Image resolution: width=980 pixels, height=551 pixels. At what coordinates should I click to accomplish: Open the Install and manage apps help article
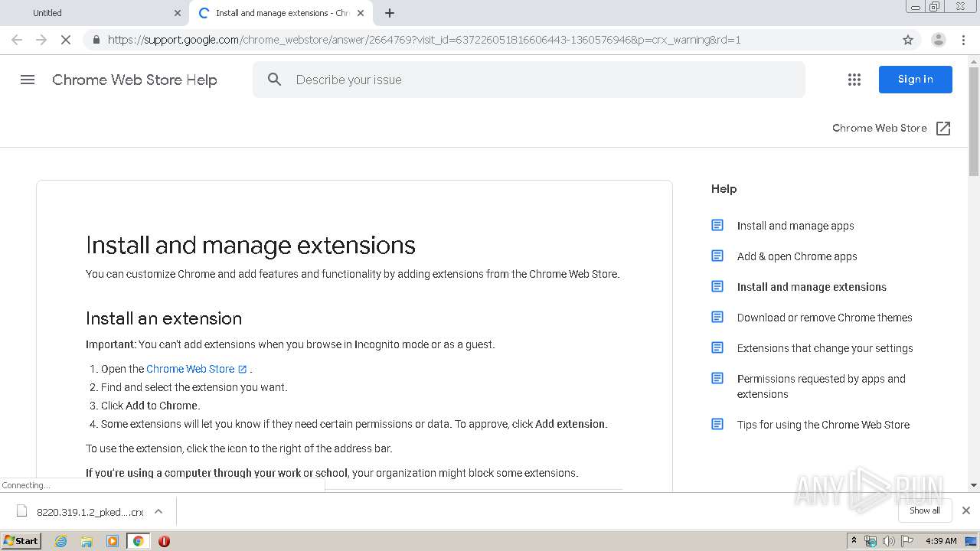(x=795, y=226)
